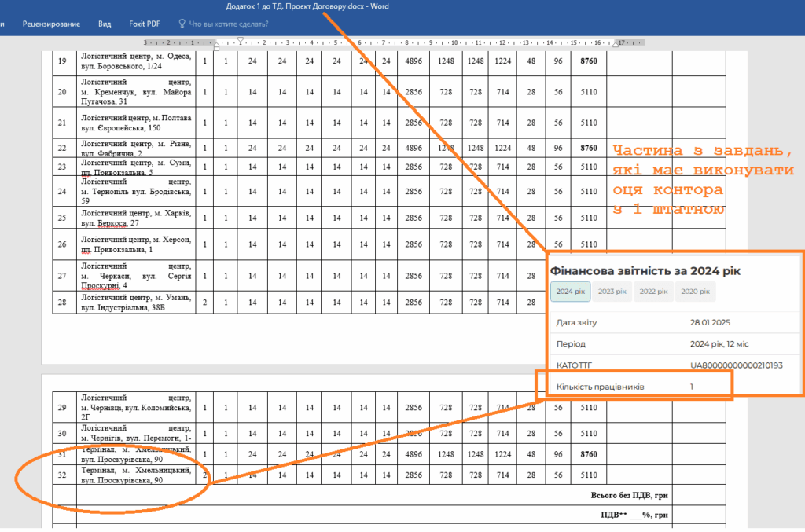
Task: Click 'Всього без ПДВ, грн' total row
Action: (629, 495)
